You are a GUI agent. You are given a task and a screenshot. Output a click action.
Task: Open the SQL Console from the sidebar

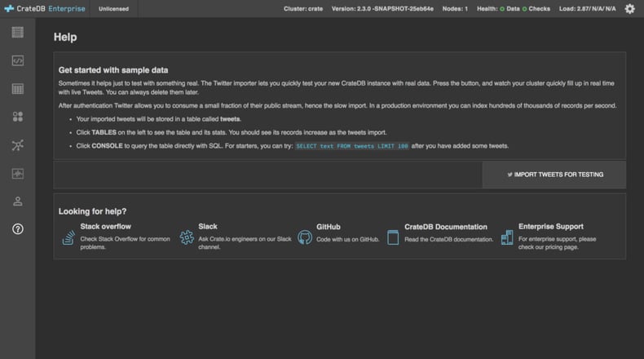[x=18, y=60]
